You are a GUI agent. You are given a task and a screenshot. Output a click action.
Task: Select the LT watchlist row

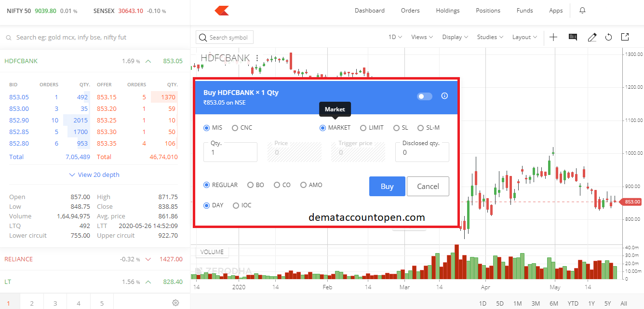click(95, 282)
